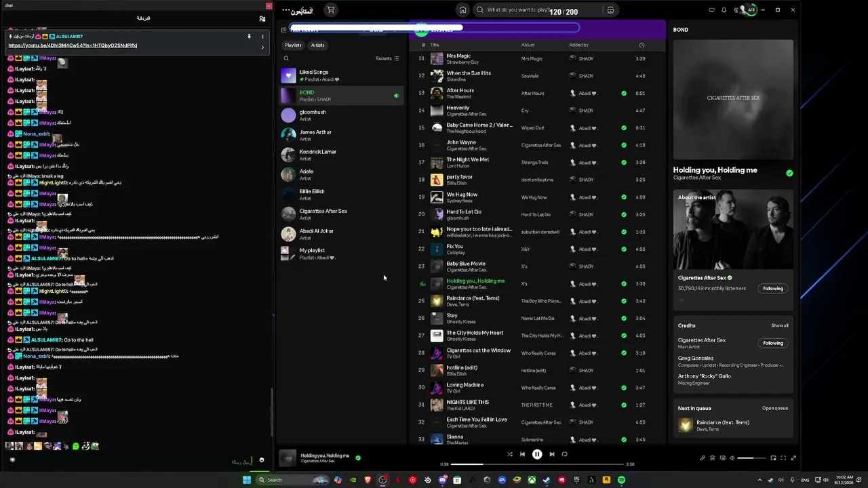The height and width of the screenshot is (488, 868).
Task: Open Steam from the taskbar
Action: pyautogui.click(x=547, y=480)
